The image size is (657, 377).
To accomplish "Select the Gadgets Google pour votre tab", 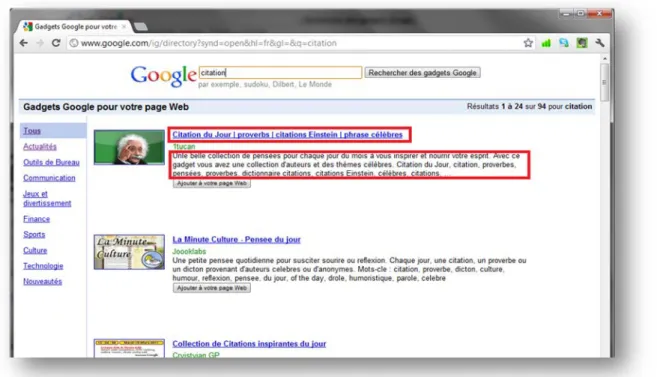I will (75, 26).
